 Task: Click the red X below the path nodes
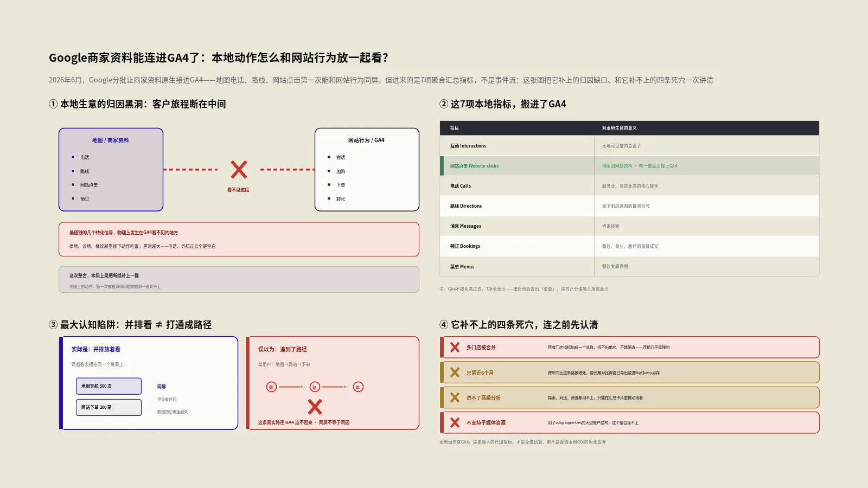point(315,407)
